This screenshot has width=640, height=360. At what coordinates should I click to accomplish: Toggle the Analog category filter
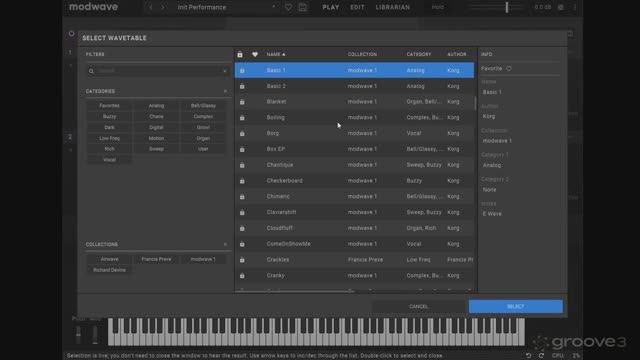pyautogui.click(x=156, y=106)
